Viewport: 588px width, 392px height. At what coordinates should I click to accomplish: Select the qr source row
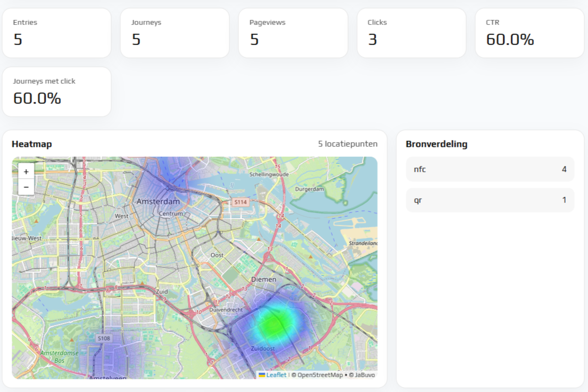coord(490,200)
